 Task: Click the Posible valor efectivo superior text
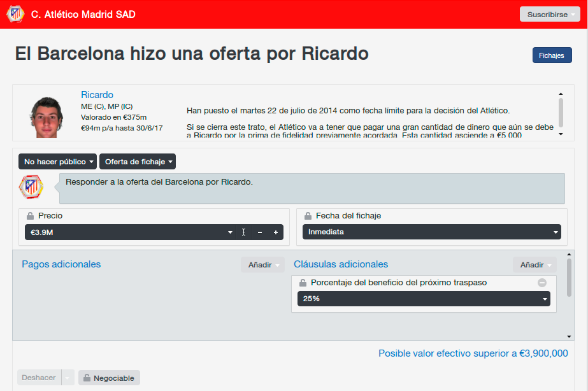[x=473, y=353]
